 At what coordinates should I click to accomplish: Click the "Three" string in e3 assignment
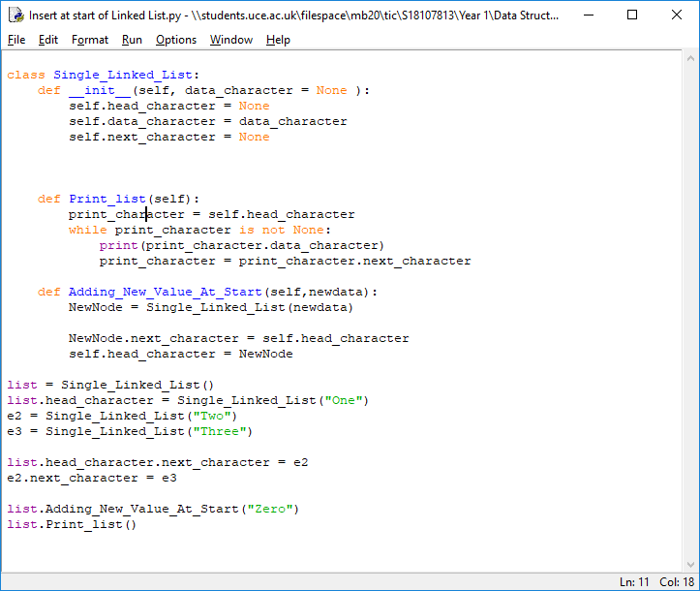click(224, 431)
